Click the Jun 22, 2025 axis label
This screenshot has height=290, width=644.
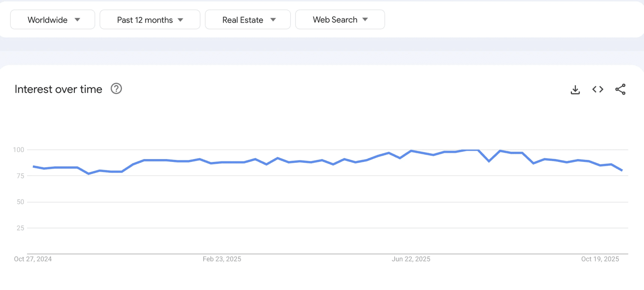(411, 259)
